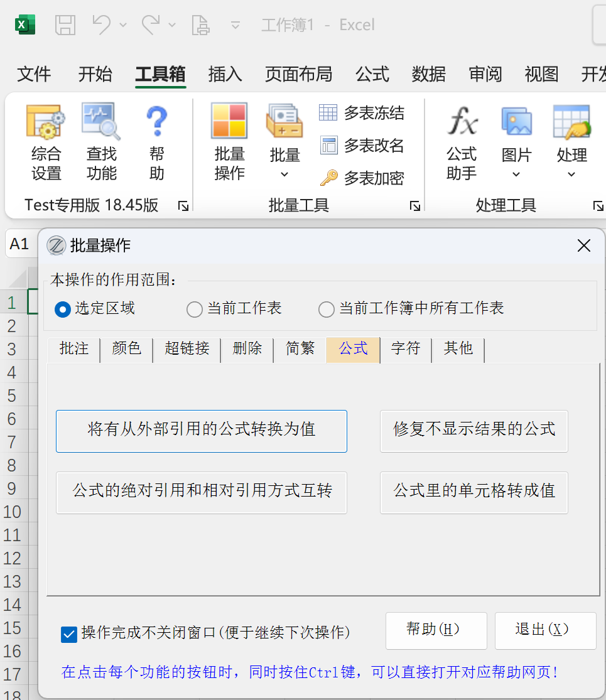606x700 pixels.
Task: Click 多表改名 in ribbon
Action: click(362, 146)
